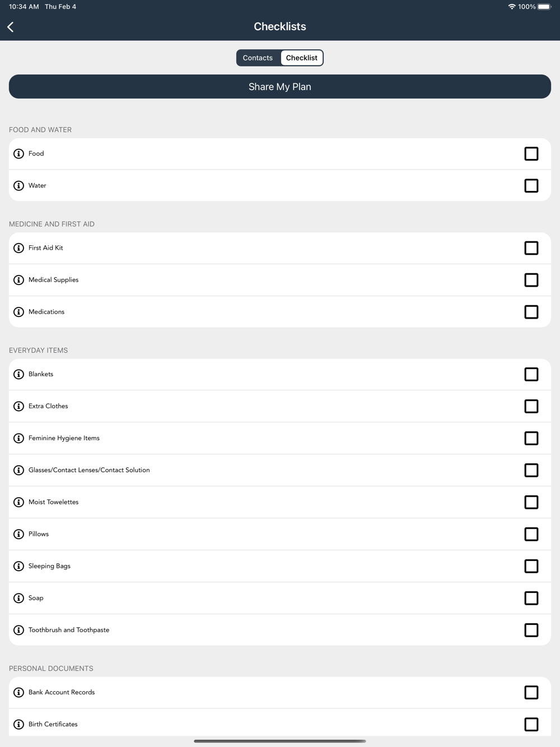Select the Sleeping Bags label text

click(50, 566)
